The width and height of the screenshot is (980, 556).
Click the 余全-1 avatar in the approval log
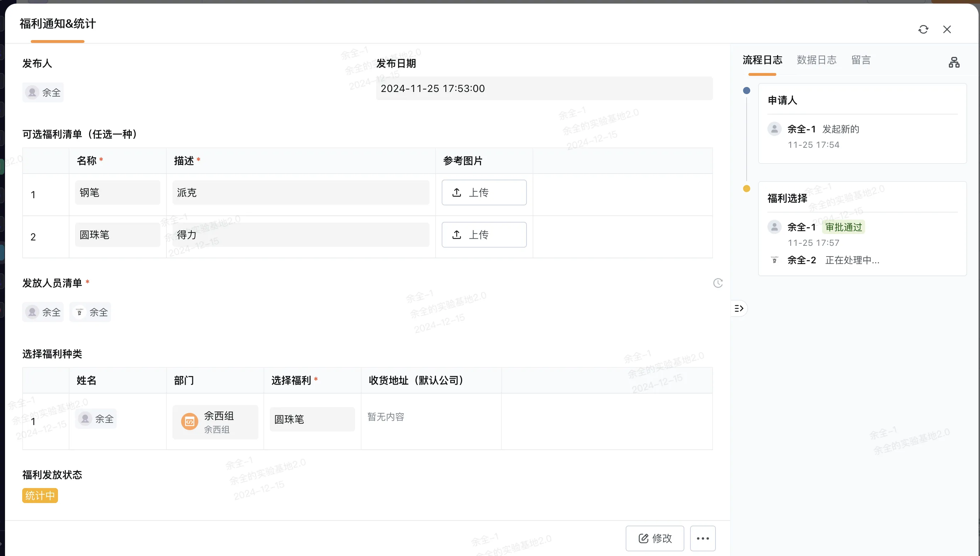click(775, 129)
